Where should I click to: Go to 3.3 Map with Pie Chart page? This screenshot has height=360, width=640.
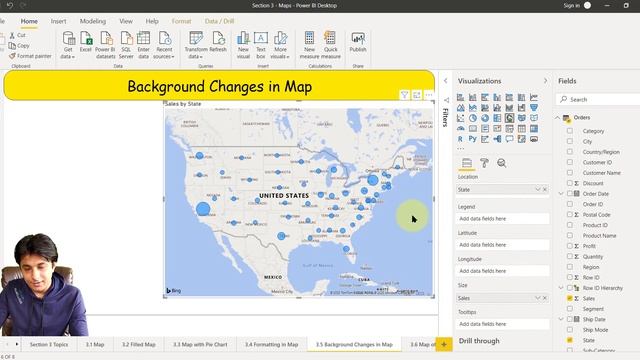(x=200, y=344)
